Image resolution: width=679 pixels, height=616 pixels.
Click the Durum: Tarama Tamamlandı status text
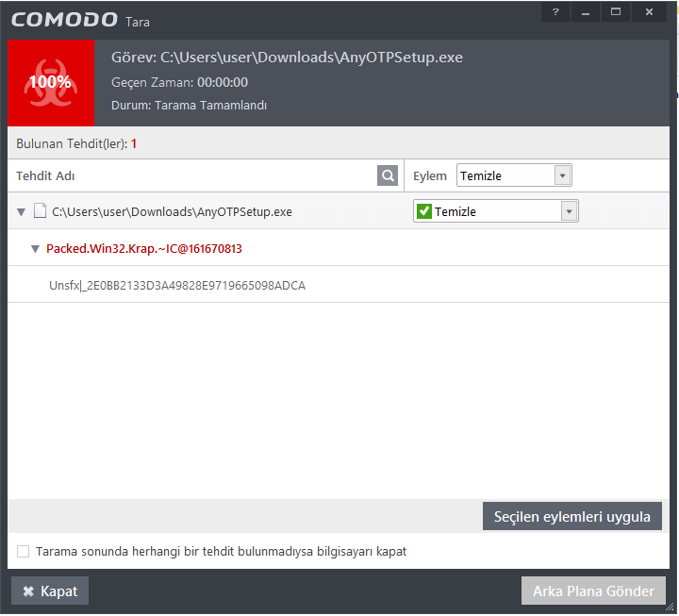coord(189,106)
